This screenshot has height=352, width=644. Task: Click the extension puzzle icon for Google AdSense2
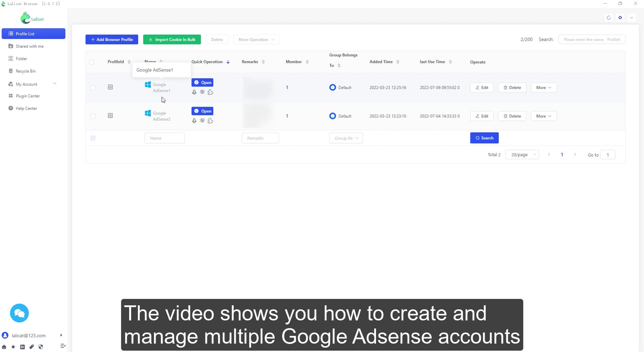coord(210,121)
